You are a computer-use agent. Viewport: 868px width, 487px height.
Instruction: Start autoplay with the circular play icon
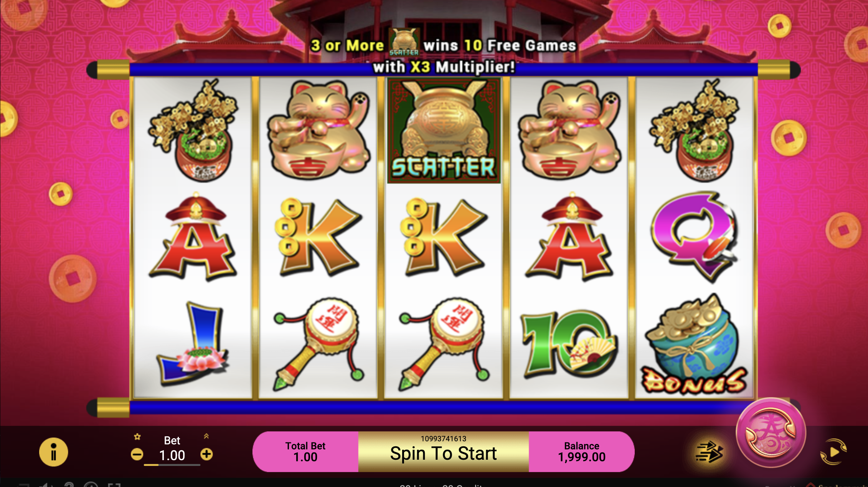[833, 452]
